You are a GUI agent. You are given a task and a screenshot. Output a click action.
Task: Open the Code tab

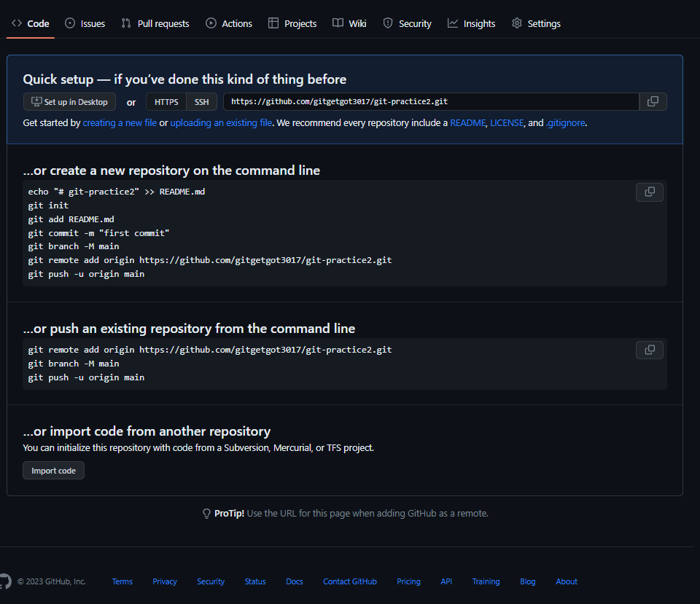(31, 23)
